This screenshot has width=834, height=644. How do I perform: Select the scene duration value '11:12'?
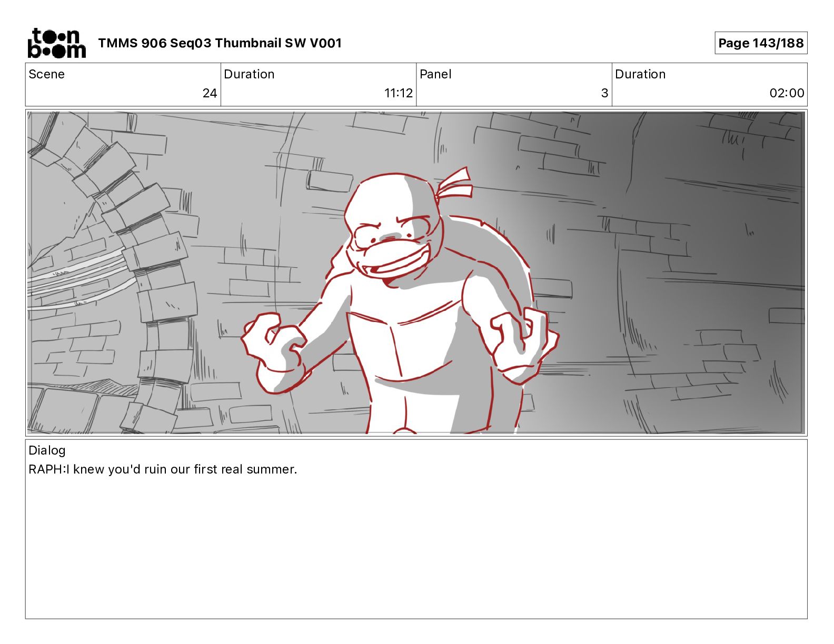tap(399, 93)
